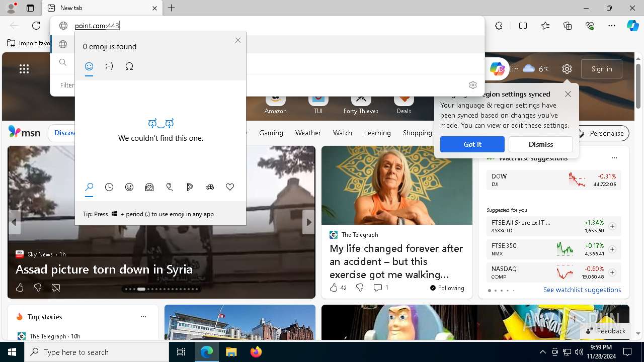Refresh the current page

[36, 26]
